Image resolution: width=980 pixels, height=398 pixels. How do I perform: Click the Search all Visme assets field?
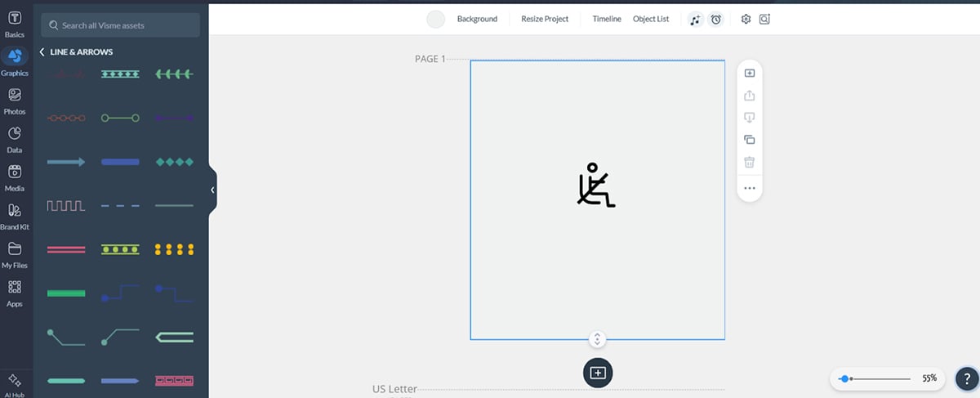[x=121, y=25]
